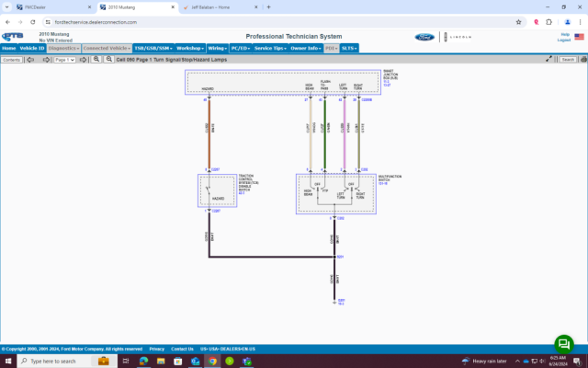588x368 pixels.
Task: Select the US flag language icon
Action: tap(580, 37)
